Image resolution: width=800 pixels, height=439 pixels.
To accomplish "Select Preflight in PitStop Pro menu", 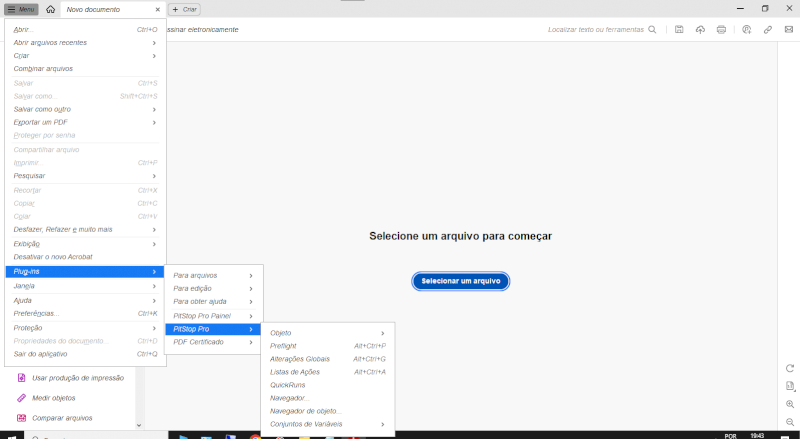I will (328, 346).
